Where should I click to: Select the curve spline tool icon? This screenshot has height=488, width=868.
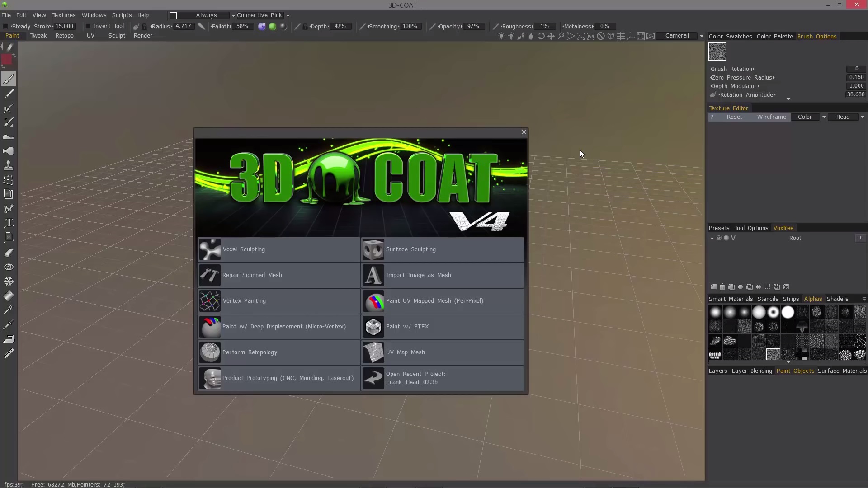coord(9,209)
